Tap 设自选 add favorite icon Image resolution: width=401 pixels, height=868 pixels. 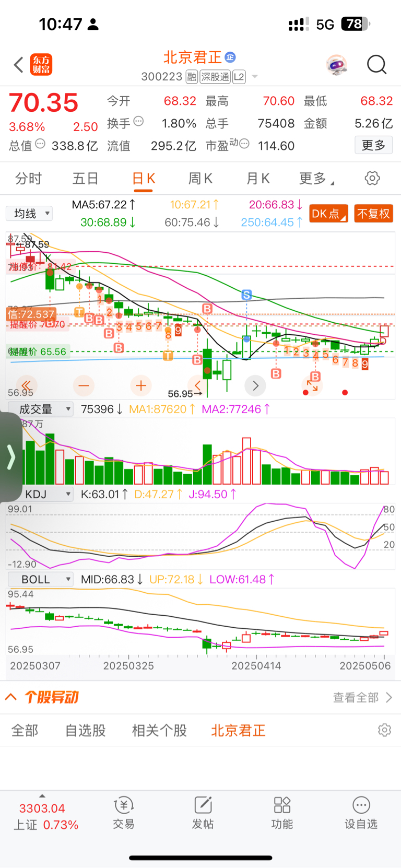pos(361,813)
